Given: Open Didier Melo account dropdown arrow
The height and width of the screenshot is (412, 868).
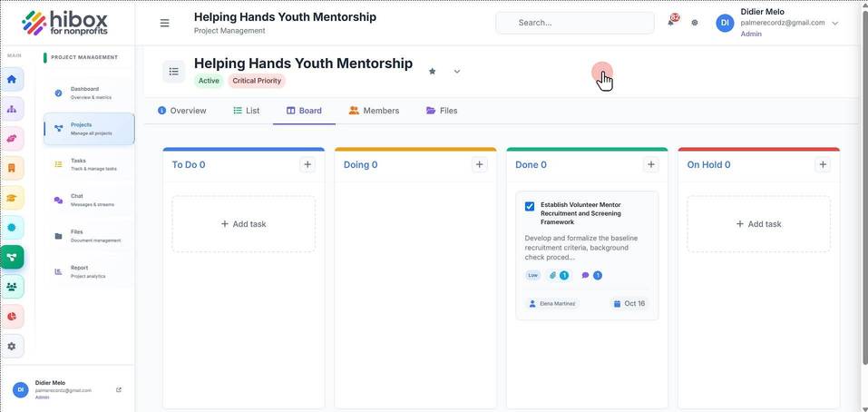Looking at the screenshot, I should (x=835, y=24).
